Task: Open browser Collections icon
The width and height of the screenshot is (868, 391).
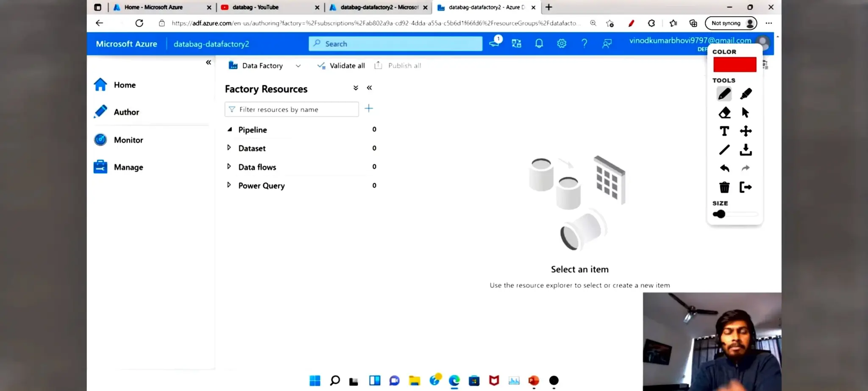Action: pyautogui.click(x=693, y=23)
